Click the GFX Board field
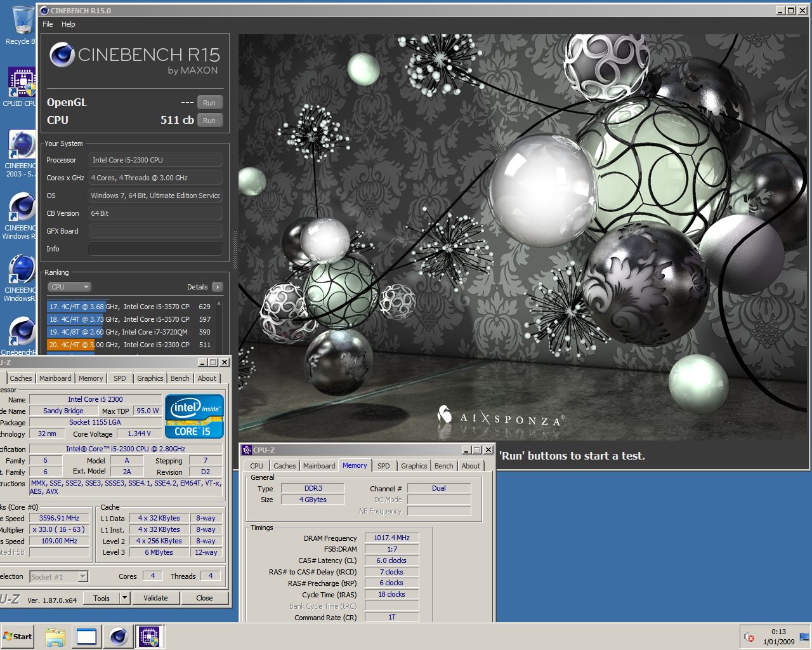The width and height of the screenshot is (812, 650). click(x=155, y=231)
